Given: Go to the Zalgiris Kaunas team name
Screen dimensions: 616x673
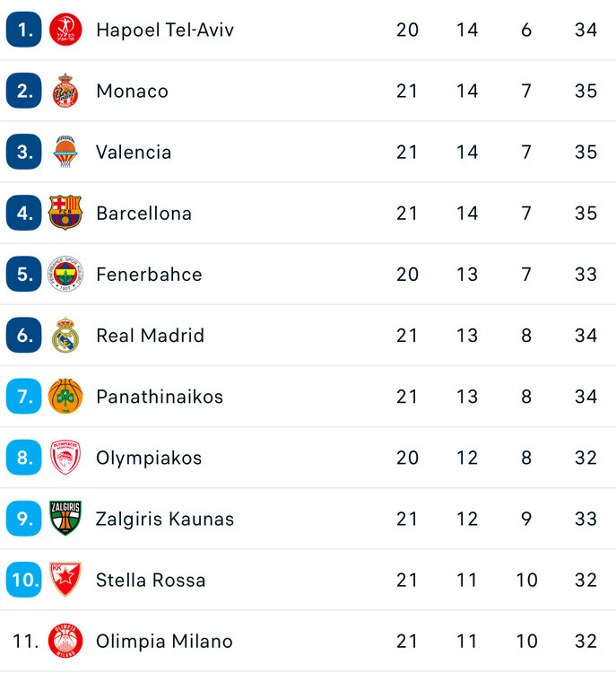Looking at the screenshot, I should coord(165,519).
